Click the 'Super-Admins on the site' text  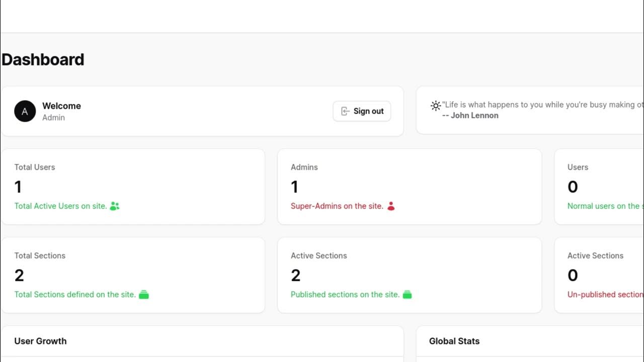click(337, 206)
